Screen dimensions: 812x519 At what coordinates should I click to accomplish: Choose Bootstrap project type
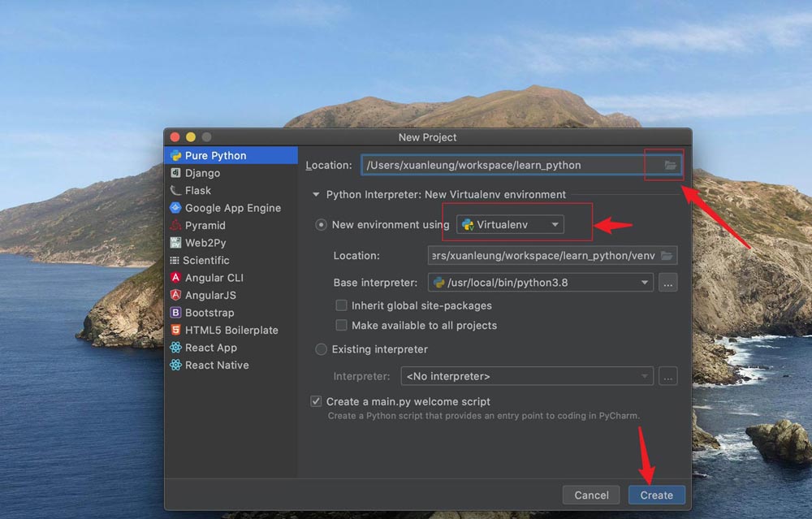point(231,313)
